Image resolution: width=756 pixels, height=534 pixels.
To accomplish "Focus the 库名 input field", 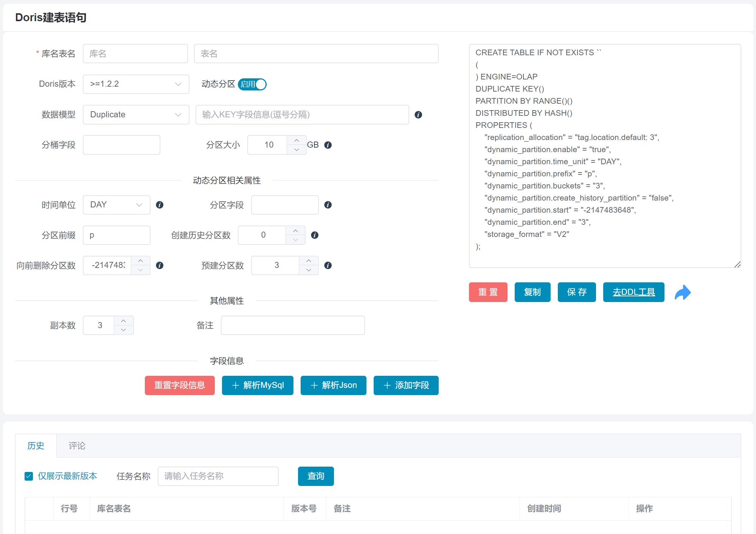I will pos(135,54).
